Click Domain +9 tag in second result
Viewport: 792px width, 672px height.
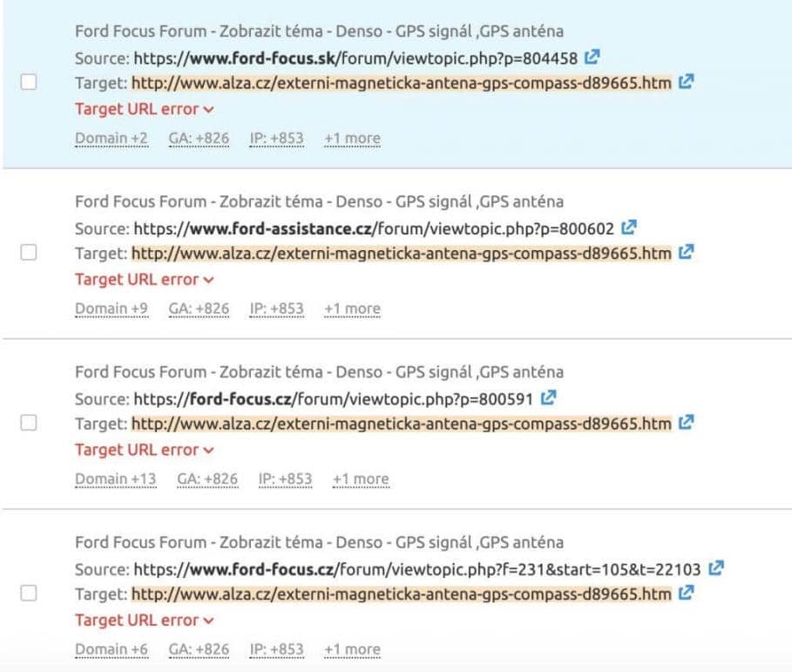click(111, 309)
